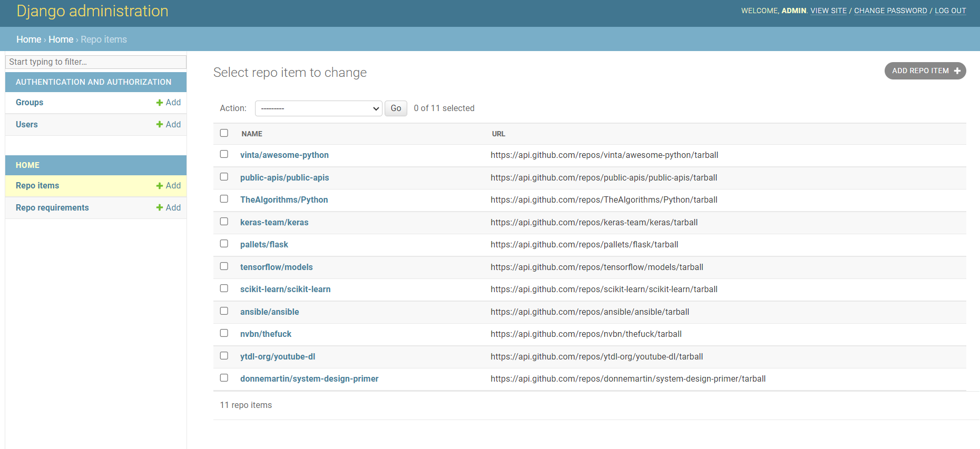980x449 pixels.
Task: Click the '0 of 11 selected' counter text
Action: pos(444,108)
